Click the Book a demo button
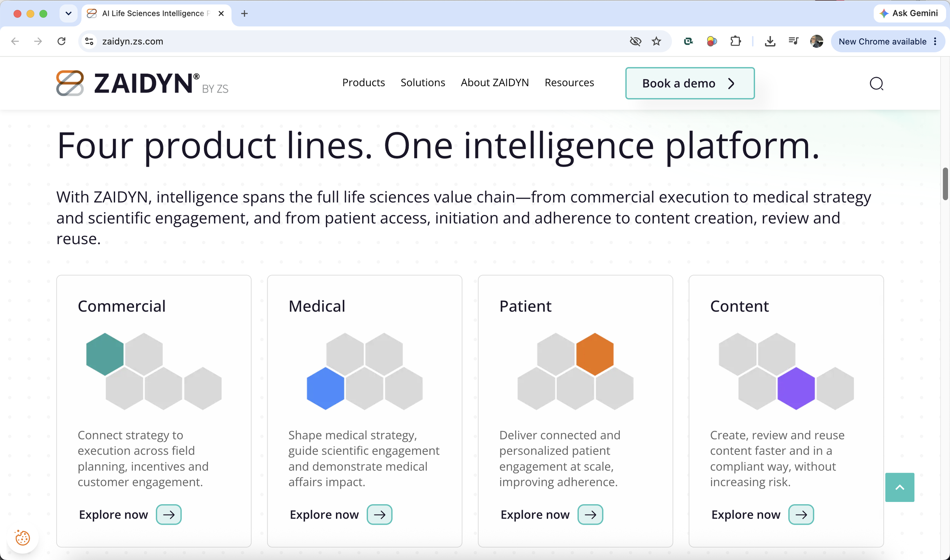This screenshot has height=560, width=950. [x=690, y=83]
